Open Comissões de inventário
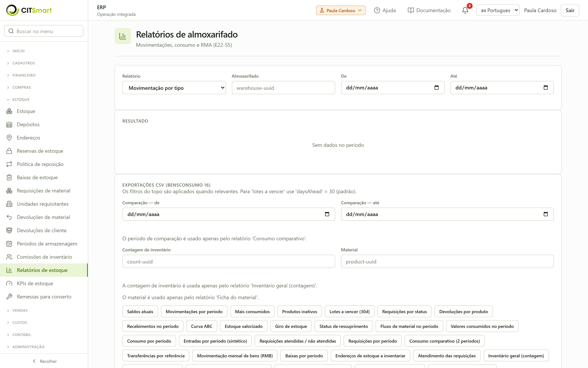 pos(44,257)
